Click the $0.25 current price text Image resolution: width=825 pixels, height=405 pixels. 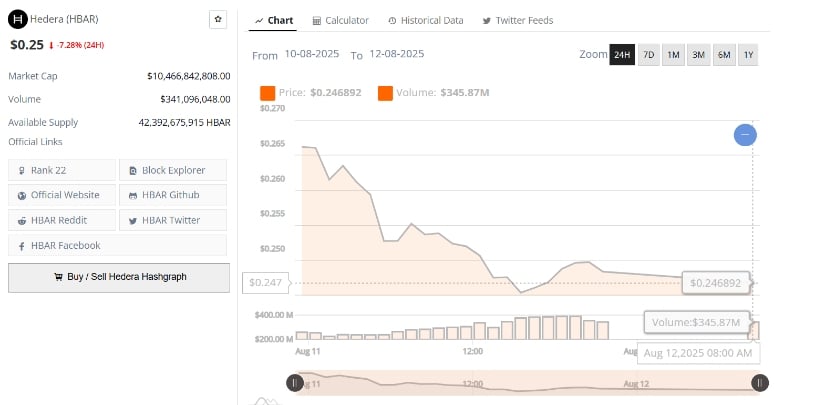pos(27,45)
